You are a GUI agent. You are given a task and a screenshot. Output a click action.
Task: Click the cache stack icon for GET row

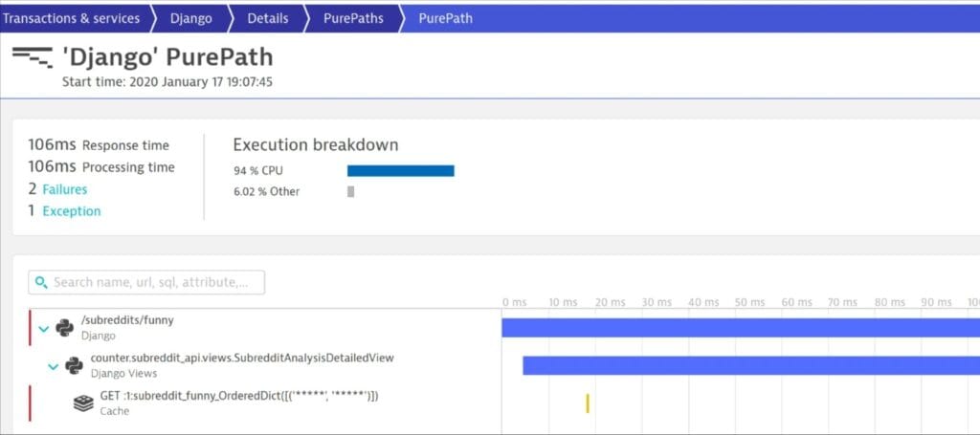point(83,403)
